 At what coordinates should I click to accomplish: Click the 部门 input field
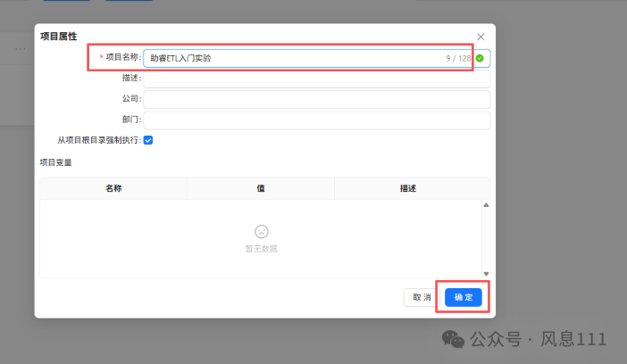pyautogui.click(x=317, y=120)
